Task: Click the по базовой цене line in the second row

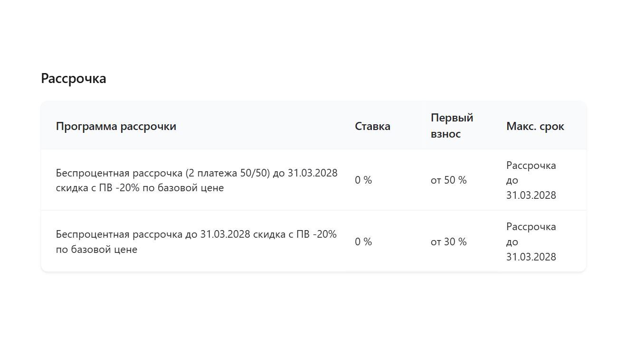Action: point(96,250)
